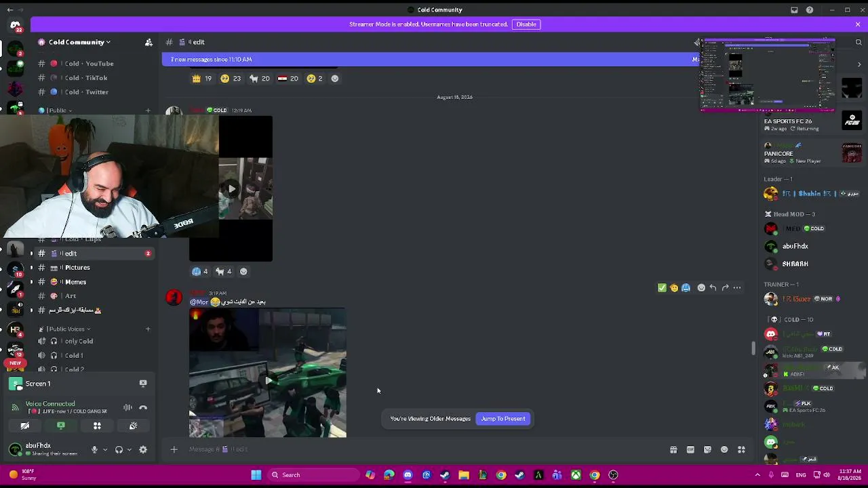The width and height of the screenshot is (868, 488).
Task: Open File Explorer from the taskbar
Action: click(464, 475)
